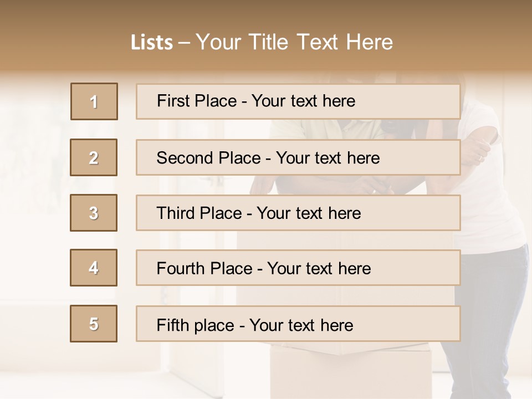
Task: Click the words 'Third Place' in row three
Action: click(199, 213)
